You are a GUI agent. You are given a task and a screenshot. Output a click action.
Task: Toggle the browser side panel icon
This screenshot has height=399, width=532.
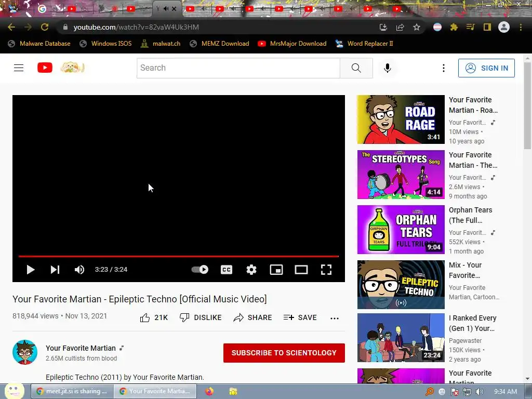pos(487,27)
